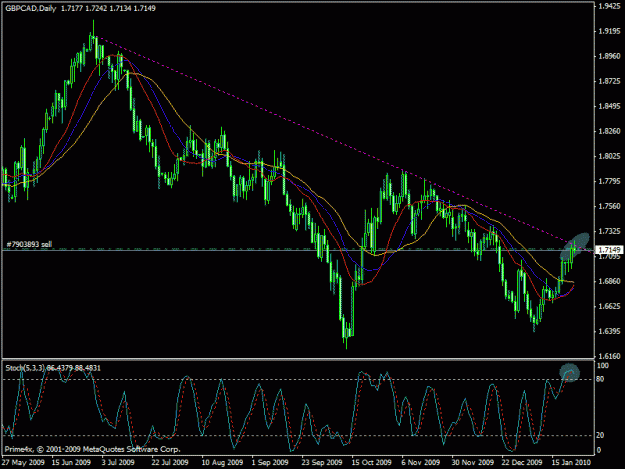The width and height of the screenshot is (625, 469).
Task: Click price axis label 1.9195
Action: [609, 31]
